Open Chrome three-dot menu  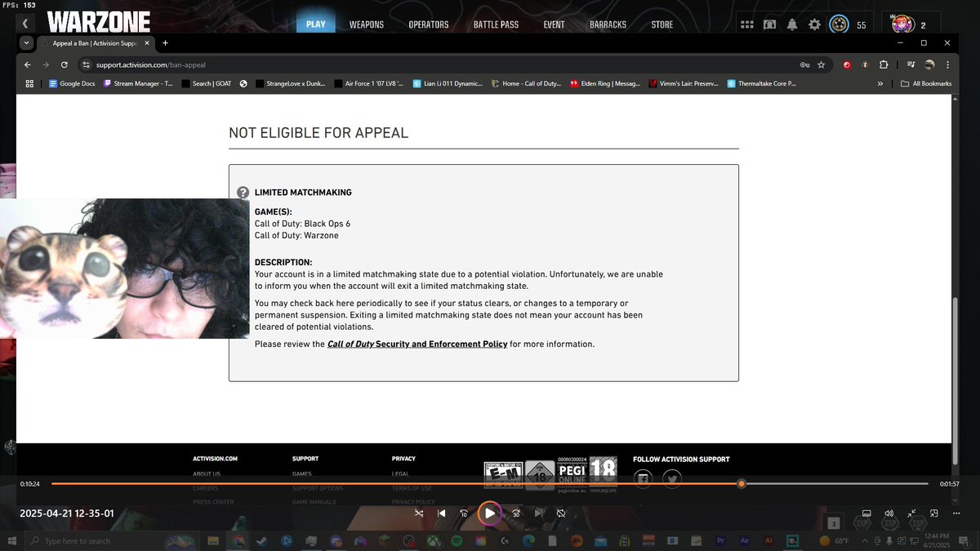948,64
